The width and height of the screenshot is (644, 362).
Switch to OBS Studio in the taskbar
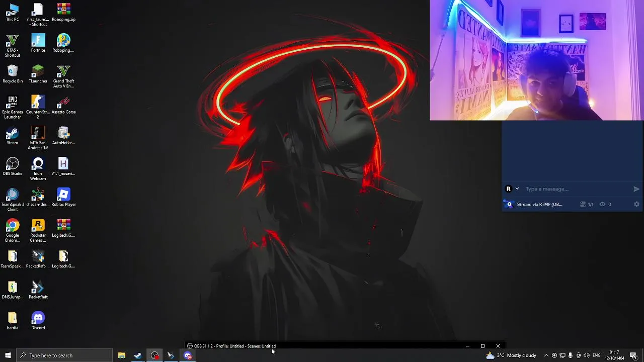(154, 355)
